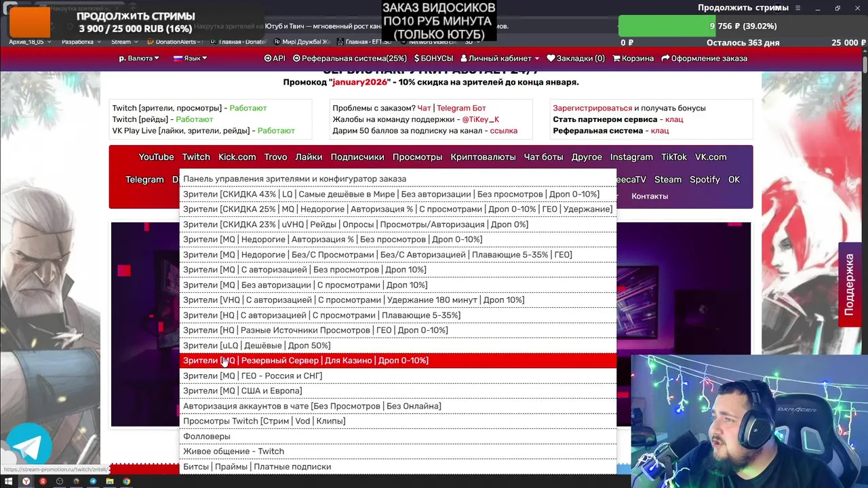Select Зрители [VHQ | С авторизацией entry

click(398, 300)
